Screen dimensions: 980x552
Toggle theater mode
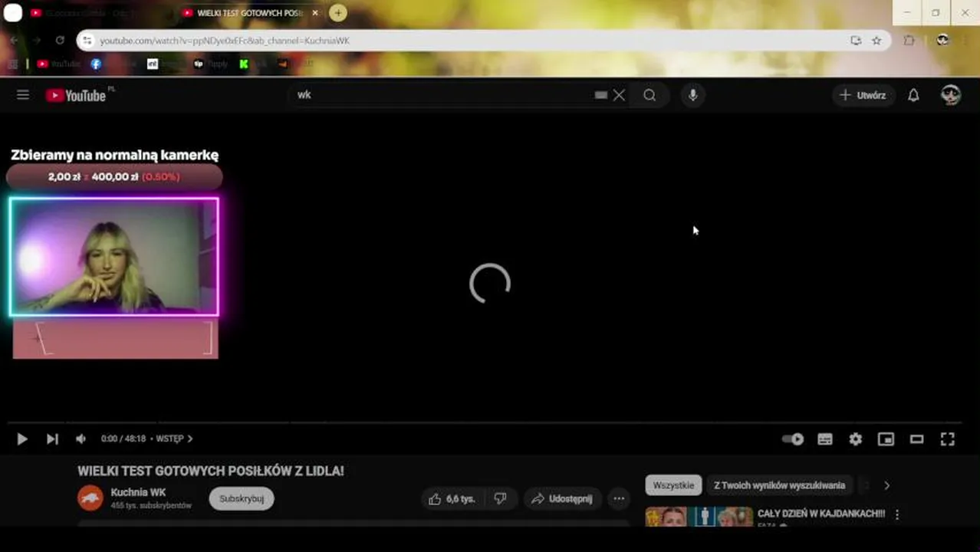click(916, 439)
